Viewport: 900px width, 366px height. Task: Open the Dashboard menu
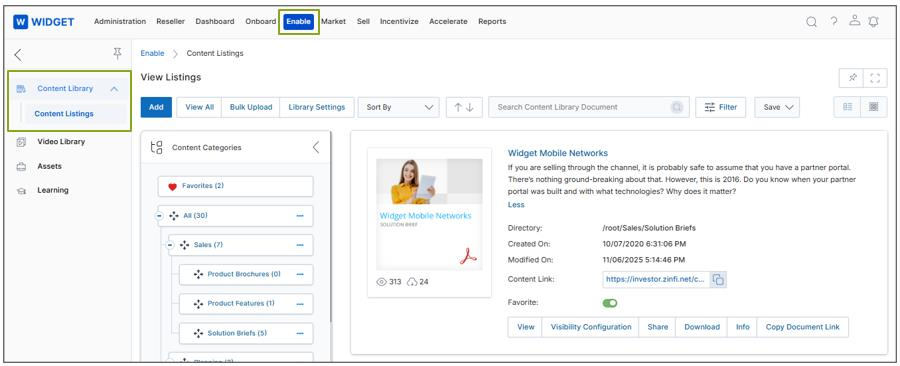tap(215, 22)
